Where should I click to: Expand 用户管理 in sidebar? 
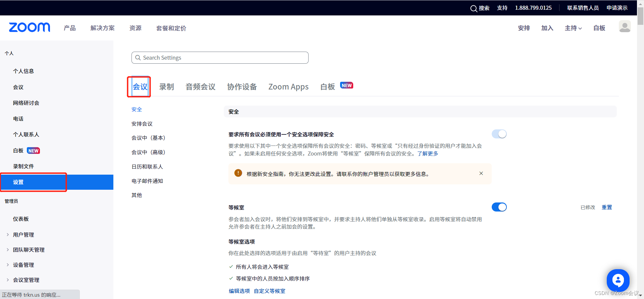(x=8, y=235)
